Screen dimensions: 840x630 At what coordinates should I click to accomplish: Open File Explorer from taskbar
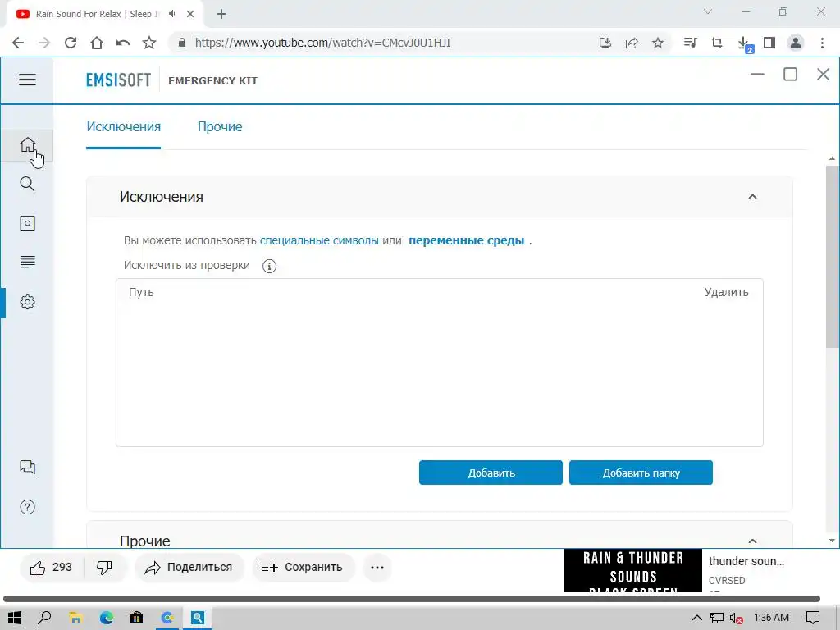click(75, 618)
